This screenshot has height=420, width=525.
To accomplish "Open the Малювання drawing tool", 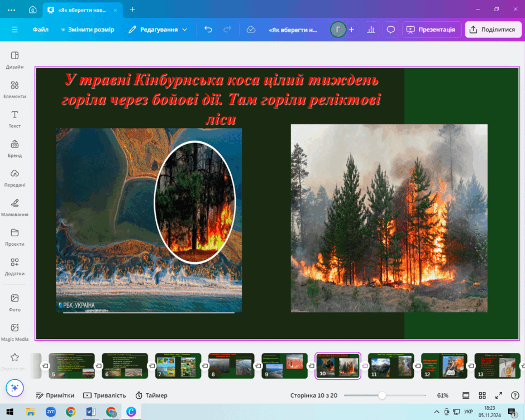I will coord(15,207).
